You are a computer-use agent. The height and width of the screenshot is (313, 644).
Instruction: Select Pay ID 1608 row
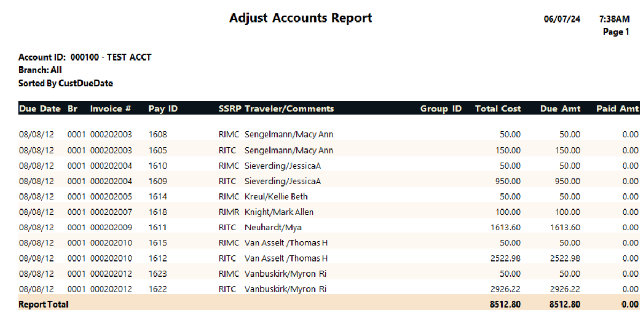(x=329, y=135)
